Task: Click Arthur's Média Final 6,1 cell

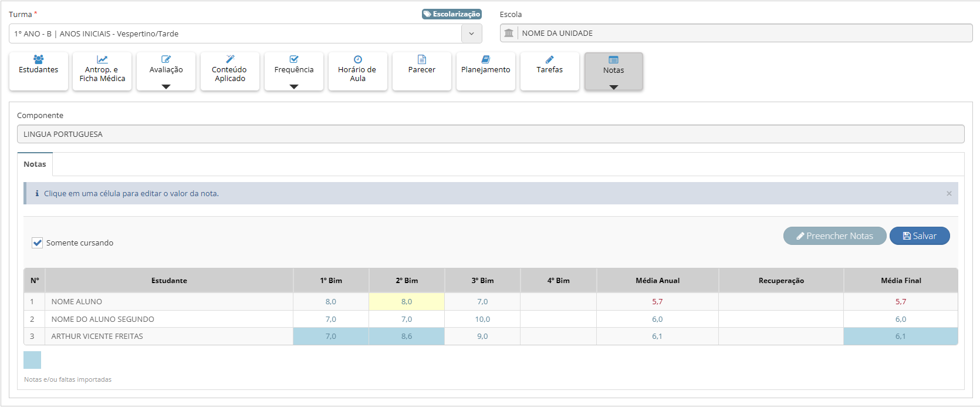Action: pyautogui.click(x=901, y=337)
